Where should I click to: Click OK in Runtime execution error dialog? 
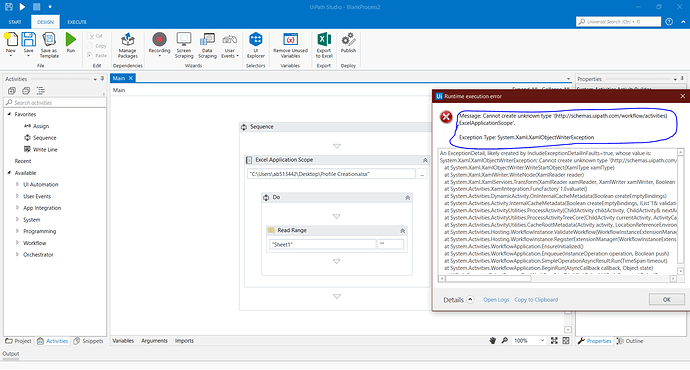pos(667,299)
